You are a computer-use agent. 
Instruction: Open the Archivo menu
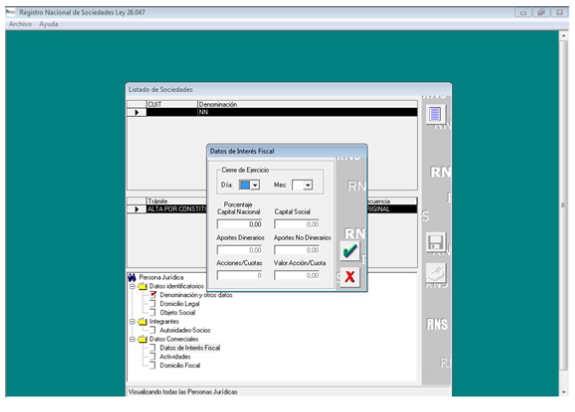pos(20,24)
